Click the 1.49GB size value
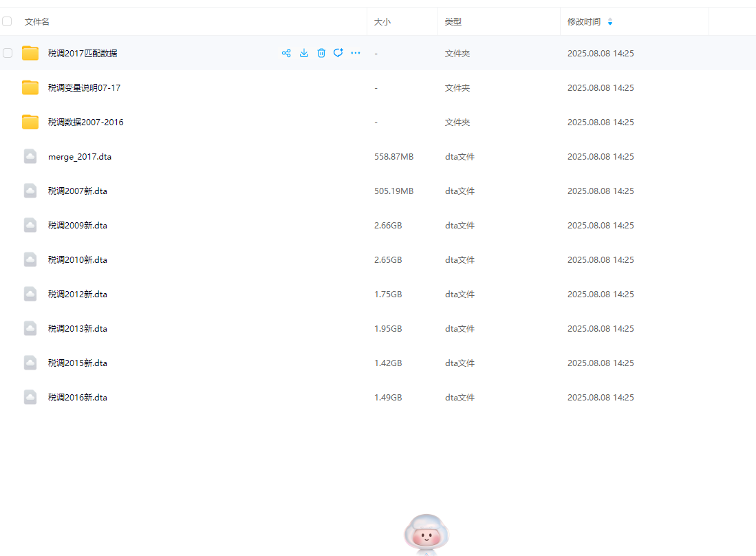This screenshot has height=556, width=756. tap(388, 397)
